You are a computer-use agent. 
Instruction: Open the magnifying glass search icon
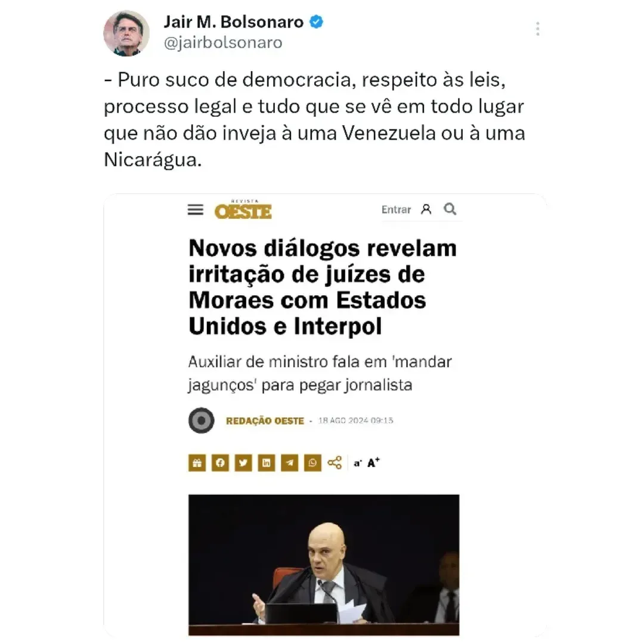click(450, 209)
